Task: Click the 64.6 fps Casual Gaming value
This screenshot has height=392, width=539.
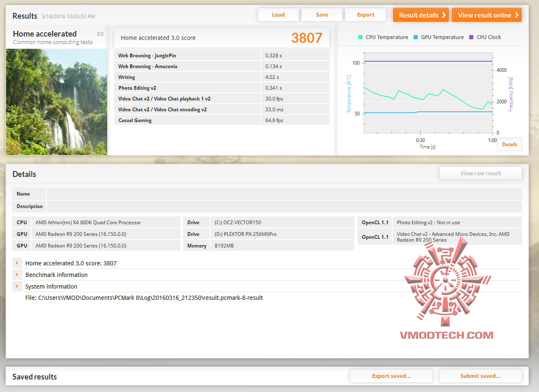Action: [274, 120]
